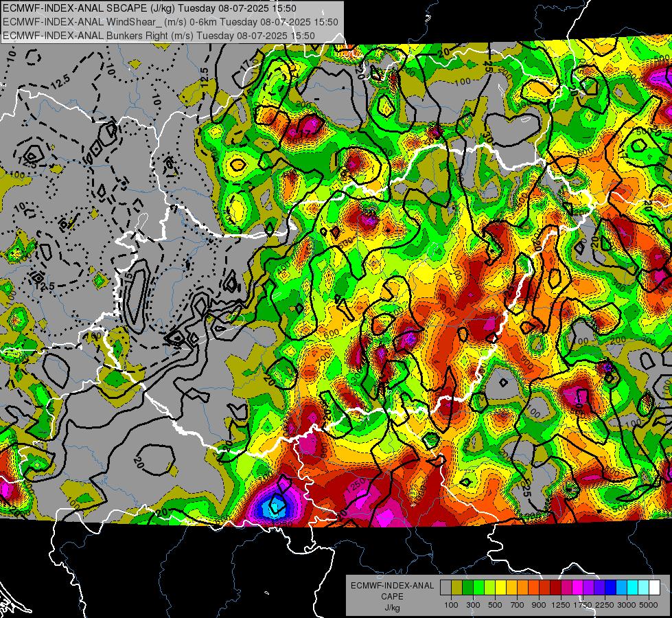
Task: Click the 300 tick label under legend
Action: 473,605
